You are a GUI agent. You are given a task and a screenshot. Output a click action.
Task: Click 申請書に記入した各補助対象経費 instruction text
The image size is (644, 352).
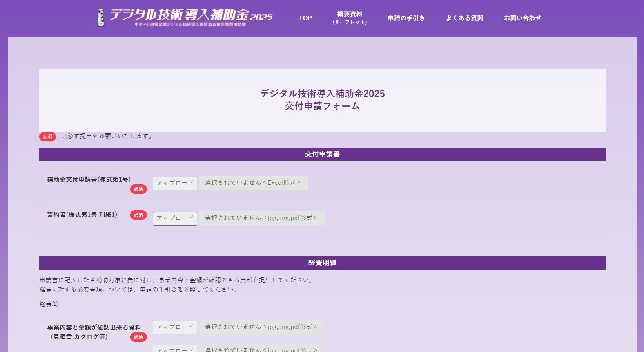click(x=177, y=280)
